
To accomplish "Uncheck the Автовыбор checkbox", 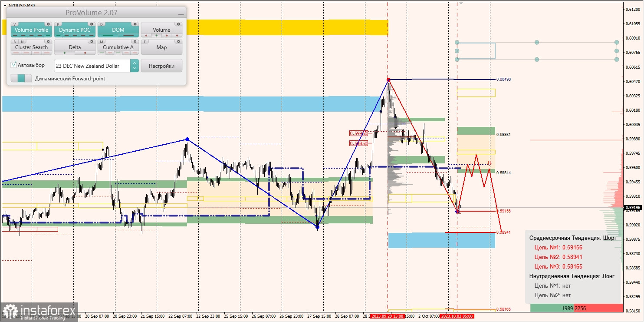I will pyautogui.click(x=14, y=65).
